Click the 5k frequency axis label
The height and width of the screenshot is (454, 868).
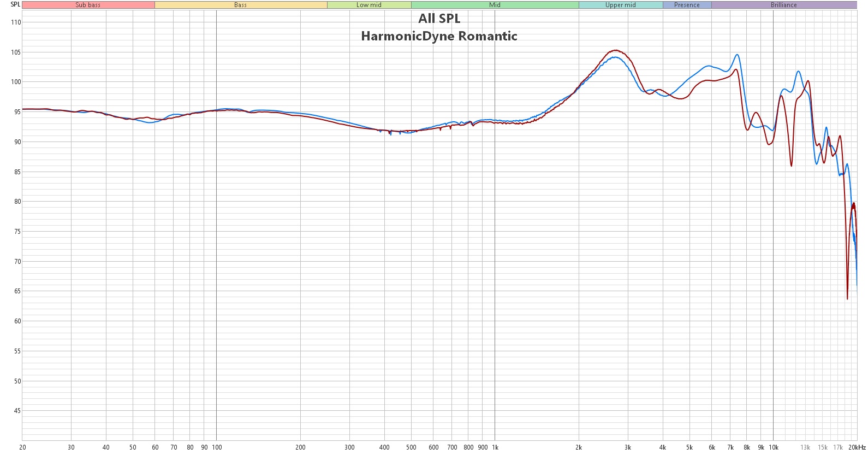click(x=689, y=447)
